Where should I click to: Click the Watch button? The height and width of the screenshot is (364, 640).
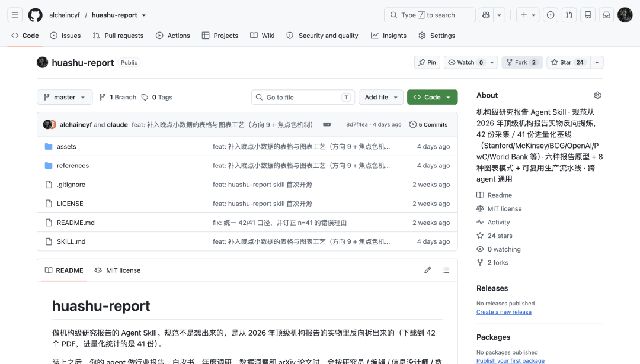click(466, 62)
